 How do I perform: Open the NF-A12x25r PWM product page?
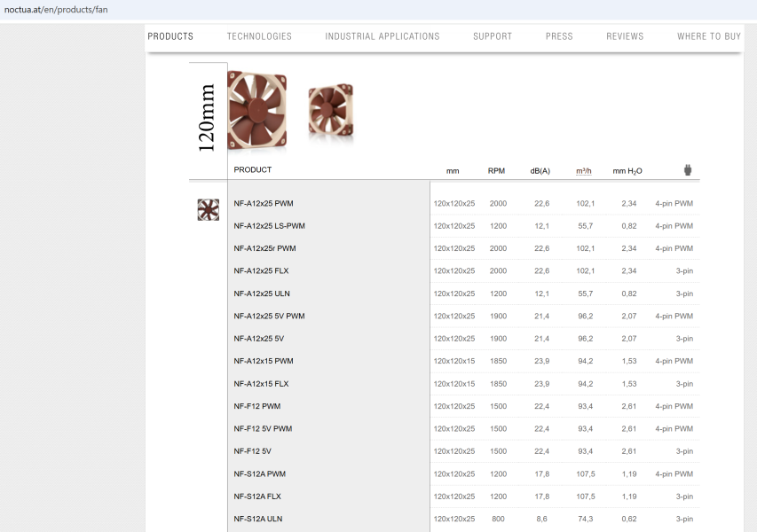pyautogui.click(x=265, y=248)
